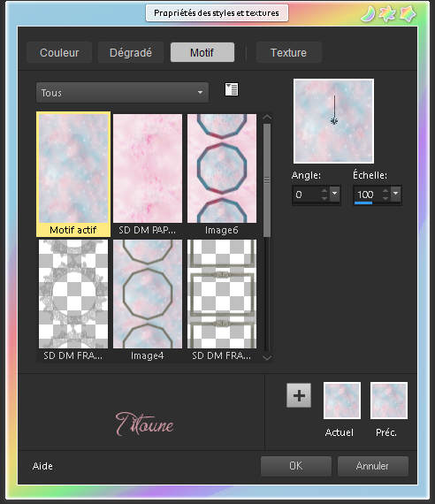The image size is (435, 504).
Task: Click the Aide help link
Action: (42, 466)
